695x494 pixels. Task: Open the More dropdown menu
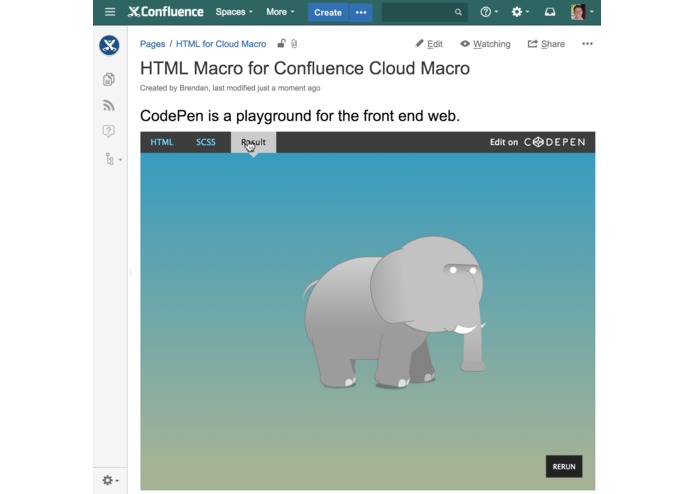[280, 12]
